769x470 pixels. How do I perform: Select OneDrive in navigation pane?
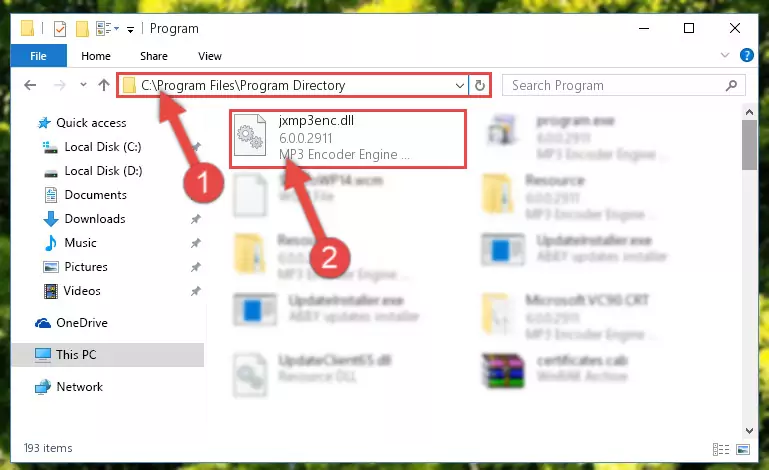(81, 323)
